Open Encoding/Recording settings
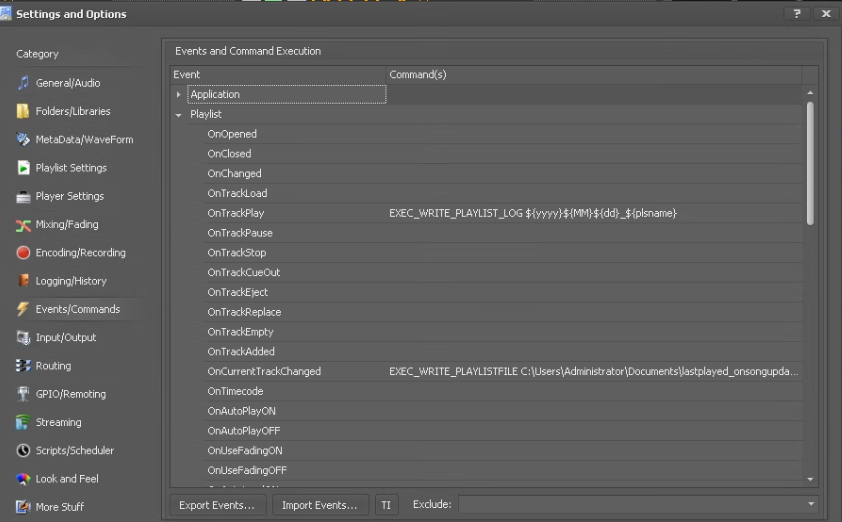This screenshot has height=522, width=842. (81, 253)
